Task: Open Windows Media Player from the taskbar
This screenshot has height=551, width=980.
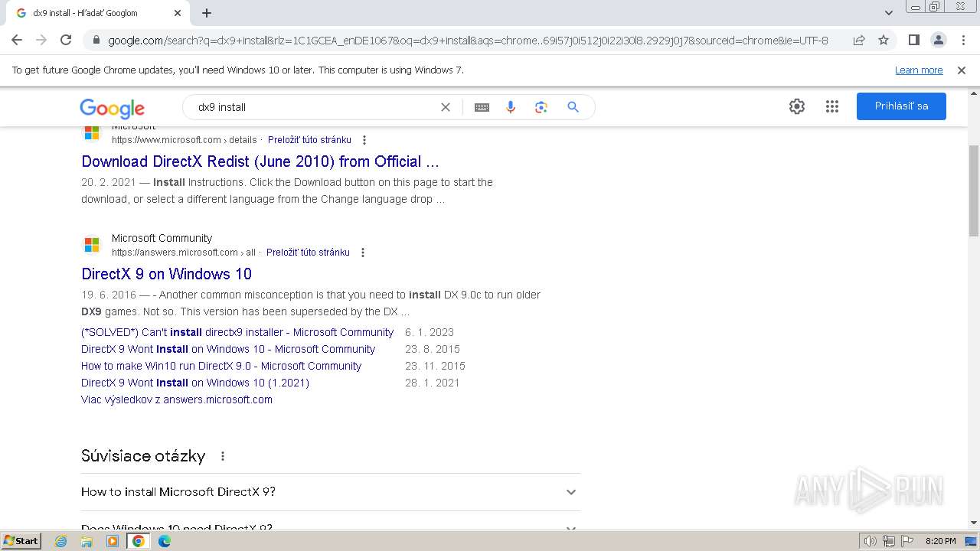Action: click(x=113, y=541)
